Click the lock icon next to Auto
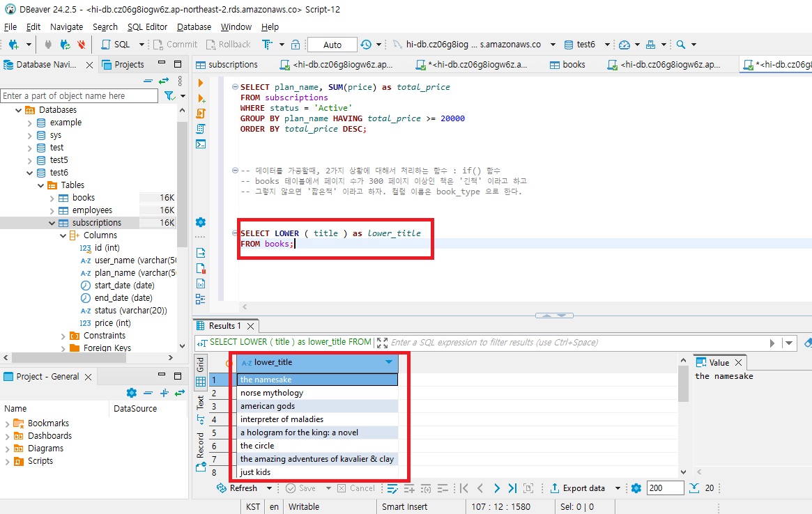 click(296, 45)
